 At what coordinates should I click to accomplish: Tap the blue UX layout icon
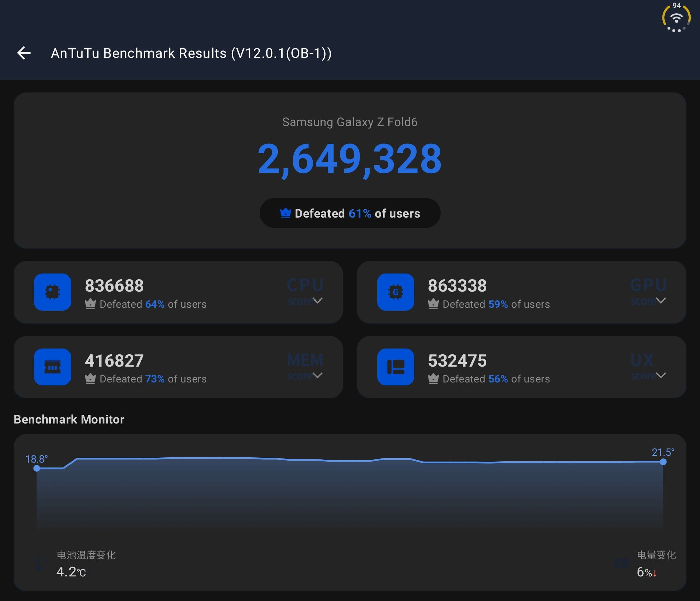(x=396, y=367)
